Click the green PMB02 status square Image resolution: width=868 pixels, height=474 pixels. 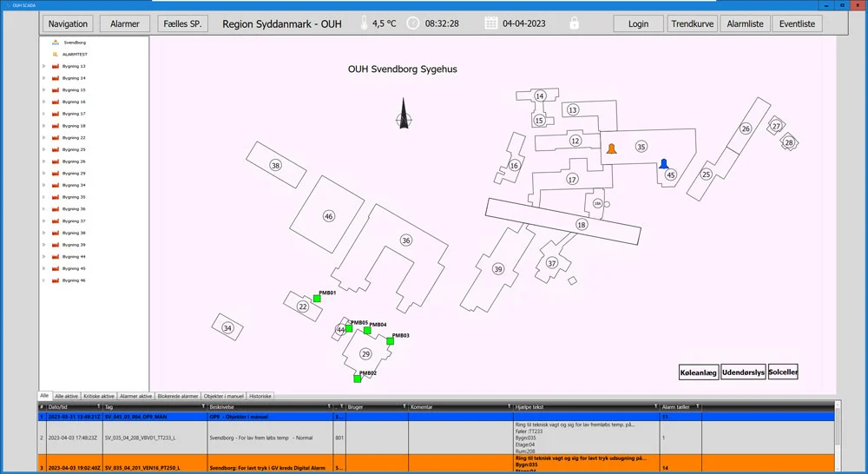[x=357, y=379]
